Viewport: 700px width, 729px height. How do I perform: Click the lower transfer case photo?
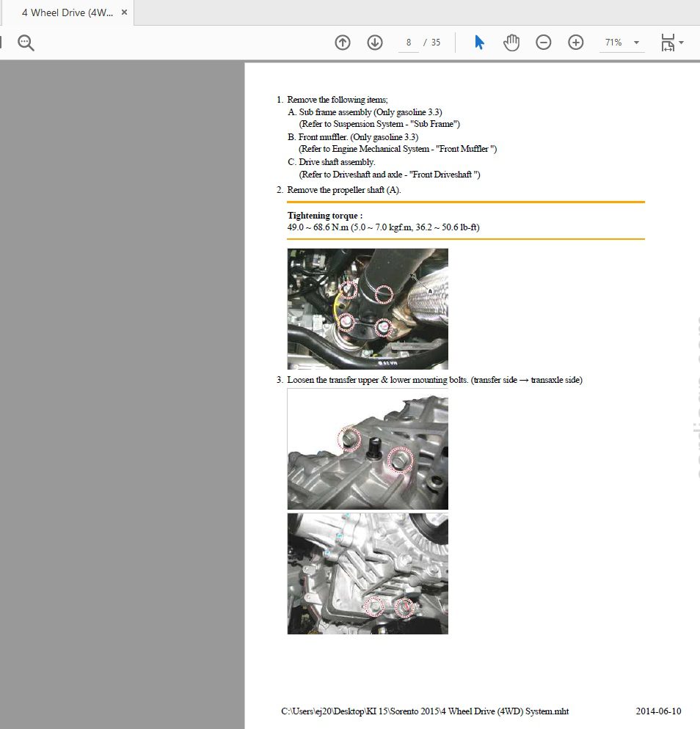tap(367, 573)
